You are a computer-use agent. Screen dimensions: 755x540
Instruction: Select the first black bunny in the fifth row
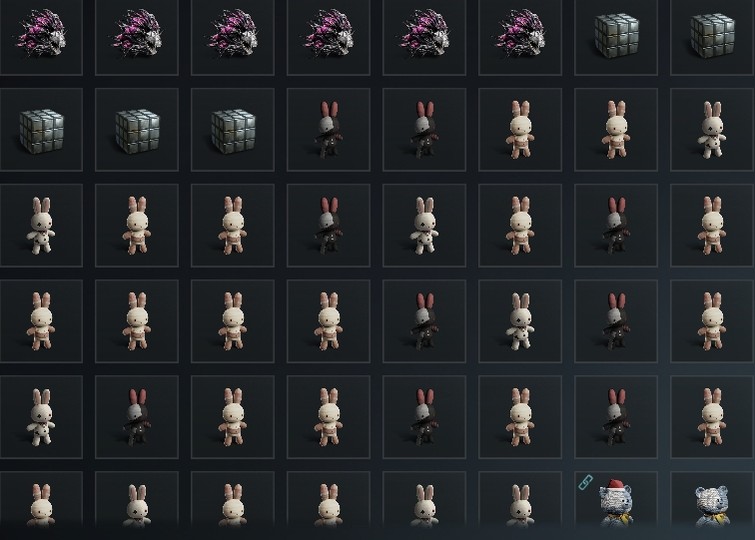(137, 417)
